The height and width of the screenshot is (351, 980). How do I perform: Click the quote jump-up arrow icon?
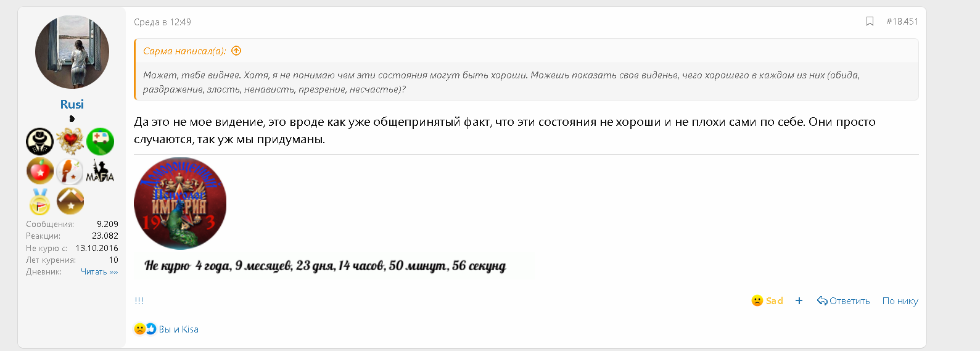click(236, 51)
